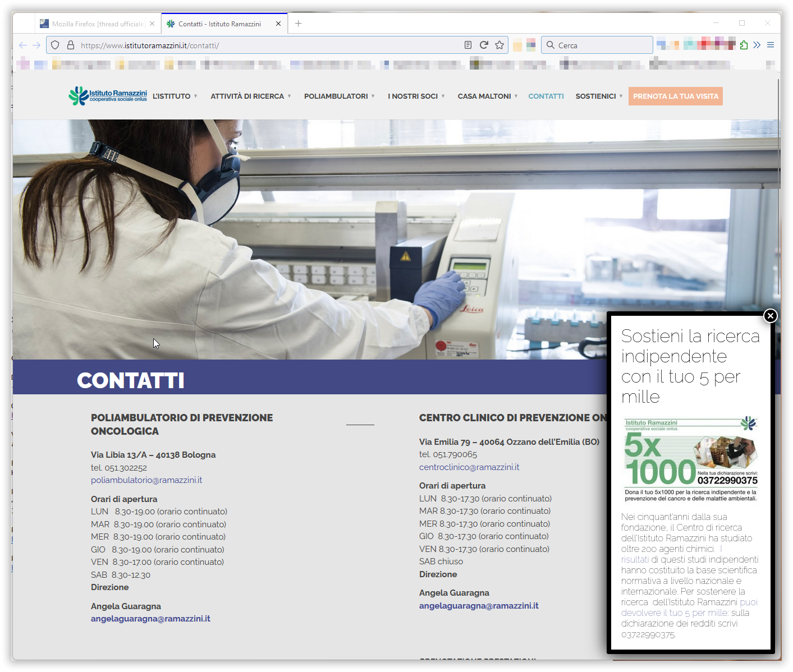Click the Istituto Ramazzini logo

(108, 96)
